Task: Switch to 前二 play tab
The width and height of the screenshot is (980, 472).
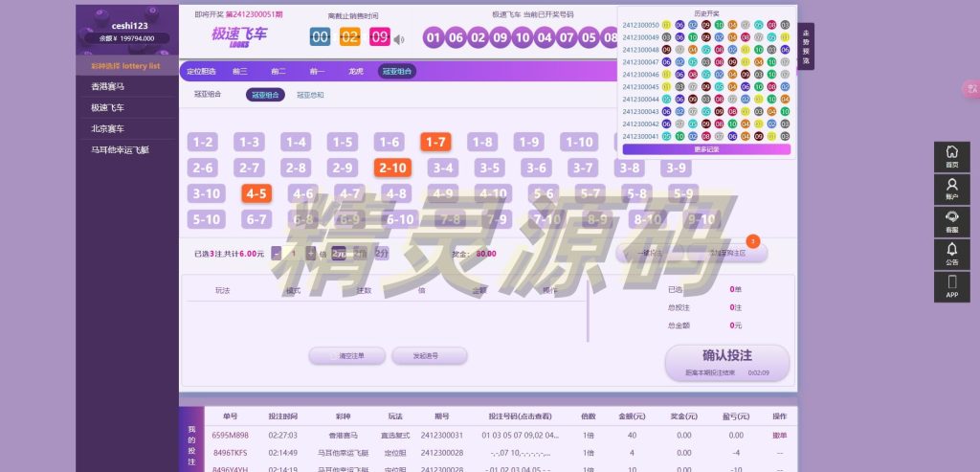Action: [x=278, y=71]
